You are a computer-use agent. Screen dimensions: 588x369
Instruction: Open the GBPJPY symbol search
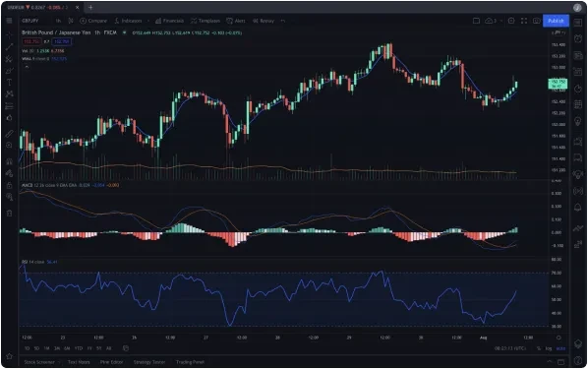tap(30, 21)
